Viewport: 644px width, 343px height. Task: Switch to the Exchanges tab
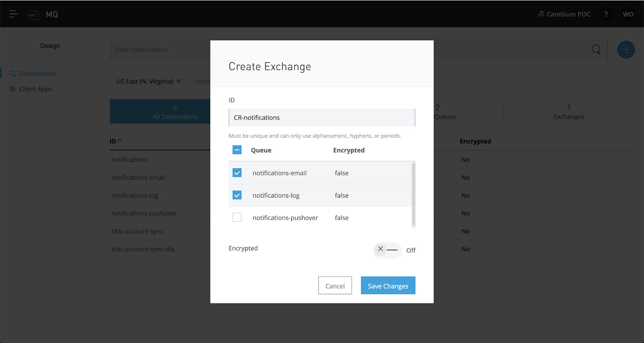point(568,112)
